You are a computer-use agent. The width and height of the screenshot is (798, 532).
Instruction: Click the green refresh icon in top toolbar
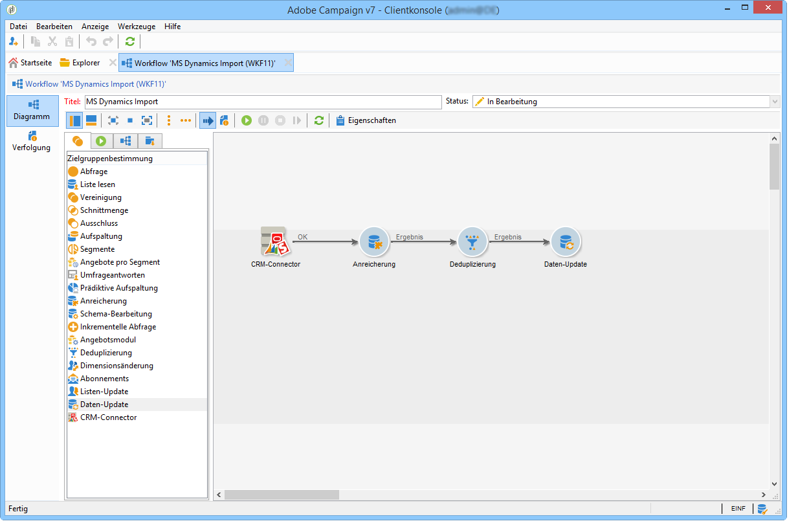[x=130, y=41]
